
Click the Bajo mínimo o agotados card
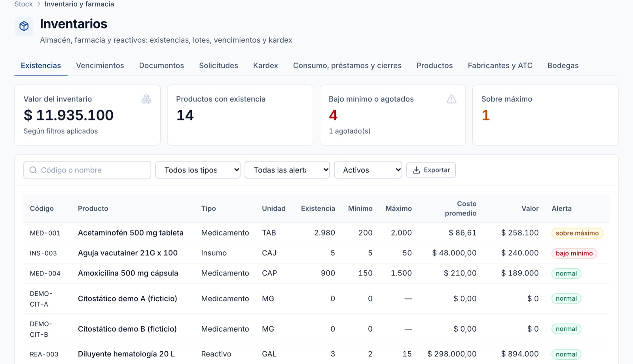point(393,115)
